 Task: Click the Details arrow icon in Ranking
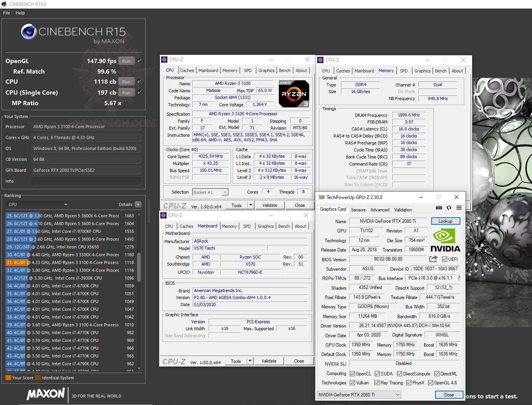click(x=138, y=204)
